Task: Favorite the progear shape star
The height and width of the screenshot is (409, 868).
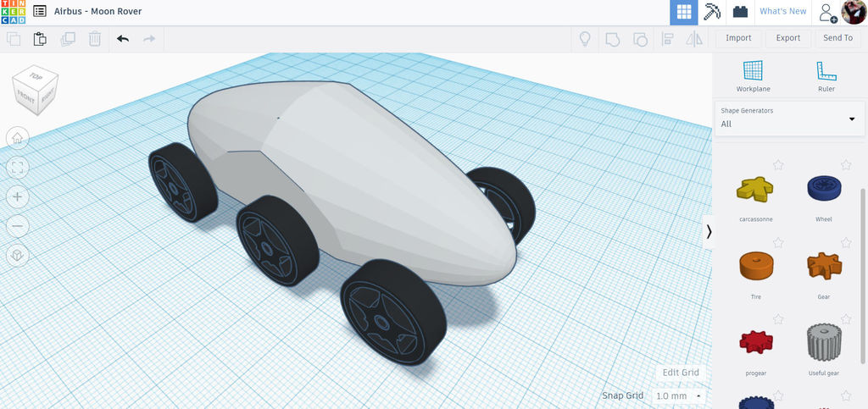Action: click(x=778, y=319)
